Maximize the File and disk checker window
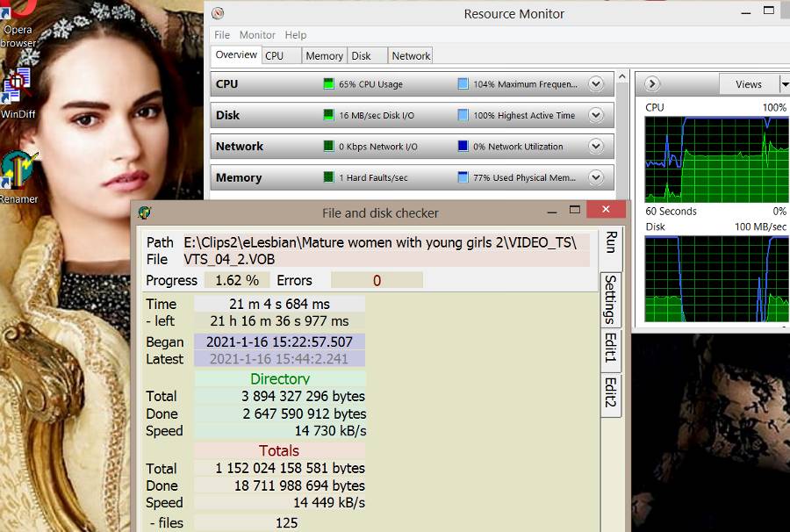Viewport: 790px width, 532px height. 575,211
